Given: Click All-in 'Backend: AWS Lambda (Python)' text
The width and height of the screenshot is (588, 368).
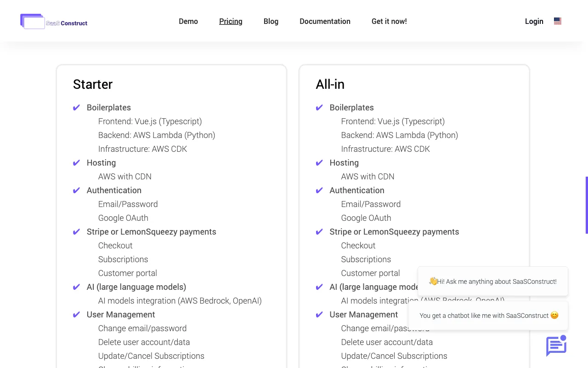Looking at the screenshot, I should click(x=400, y=135).
